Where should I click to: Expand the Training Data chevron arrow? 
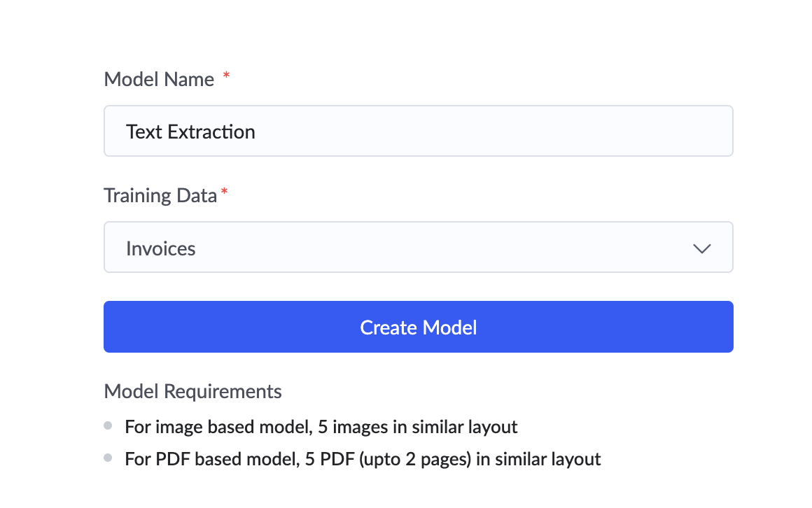[x=701, y=248]
